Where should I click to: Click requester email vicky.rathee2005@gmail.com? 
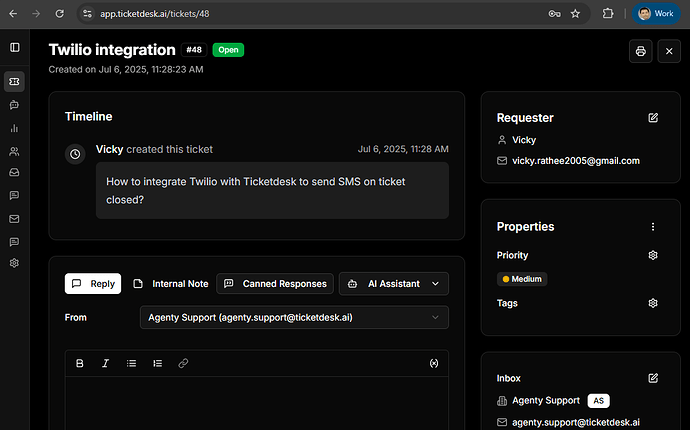[576, 161]
